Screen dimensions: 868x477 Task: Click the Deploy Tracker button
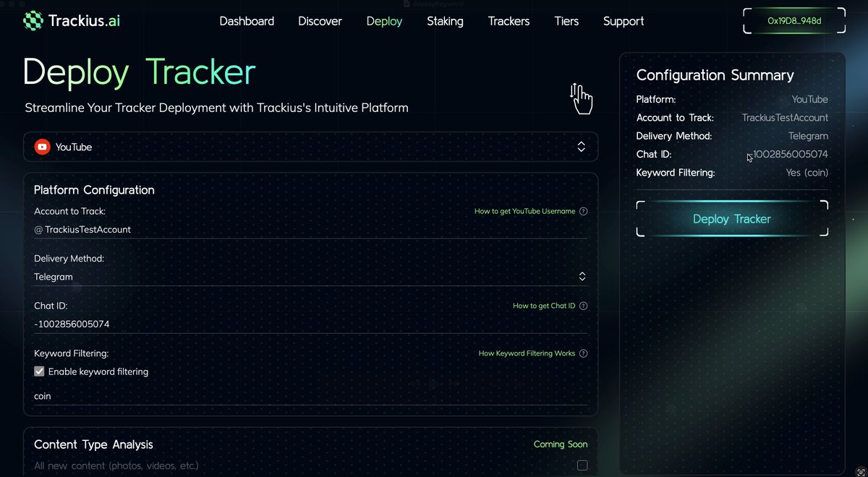(732, 219)
